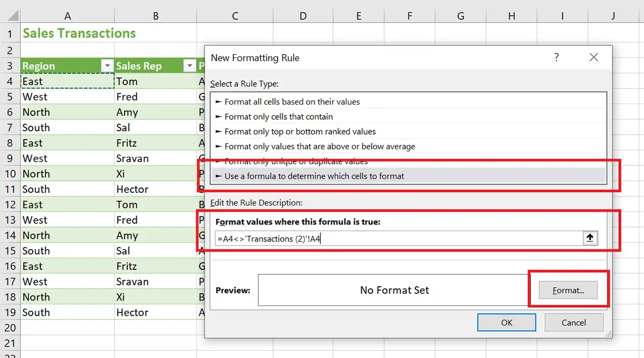This screenshot has width=644, height=358.
Task: Select cell B19 containing Hector
Action: click(156, 312)
